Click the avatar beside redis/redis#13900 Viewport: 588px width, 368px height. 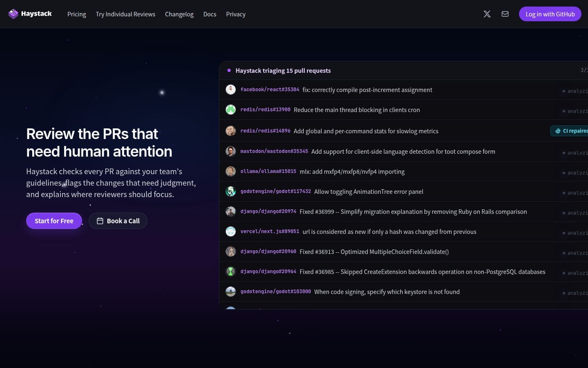pyautogui.click(x=231, y=110)
